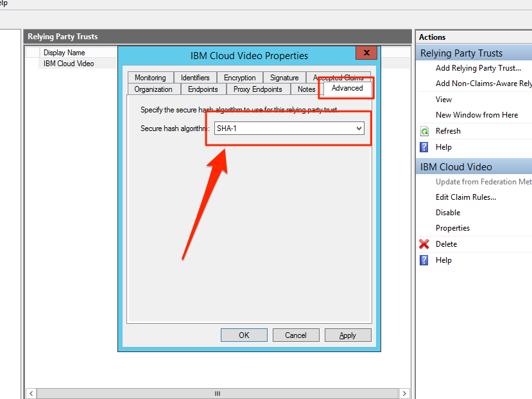Click the Help icon under IBM Cloud Video

coord(424,260)
